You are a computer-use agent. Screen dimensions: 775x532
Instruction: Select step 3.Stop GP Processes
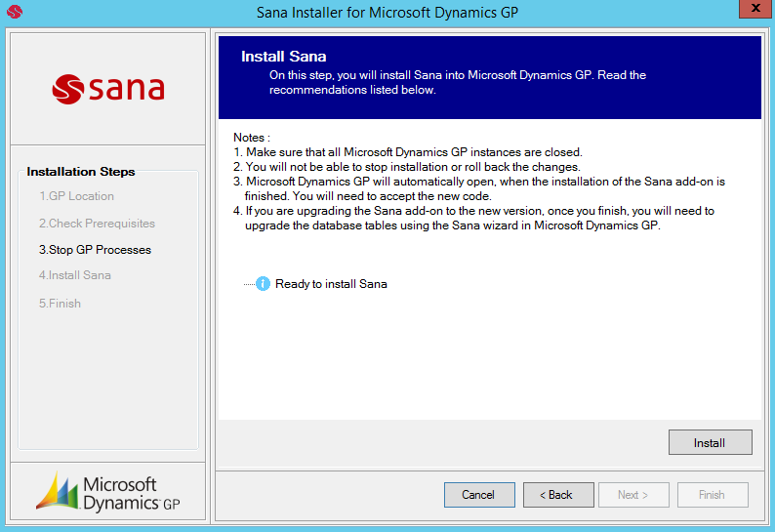point(95,250)
